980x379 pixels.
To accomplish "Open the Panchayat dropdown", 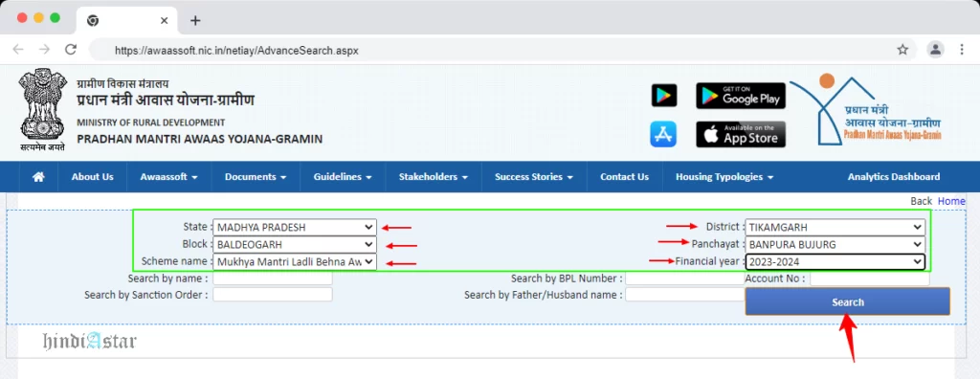I will point(835,245).
